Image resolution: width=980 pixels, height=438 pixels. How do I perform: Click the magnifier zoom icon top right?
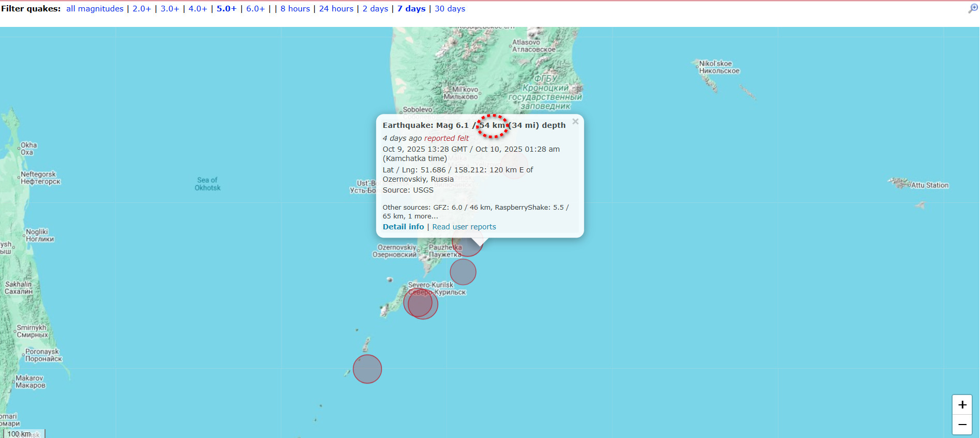pyautogui.click(x=973, y=8)
